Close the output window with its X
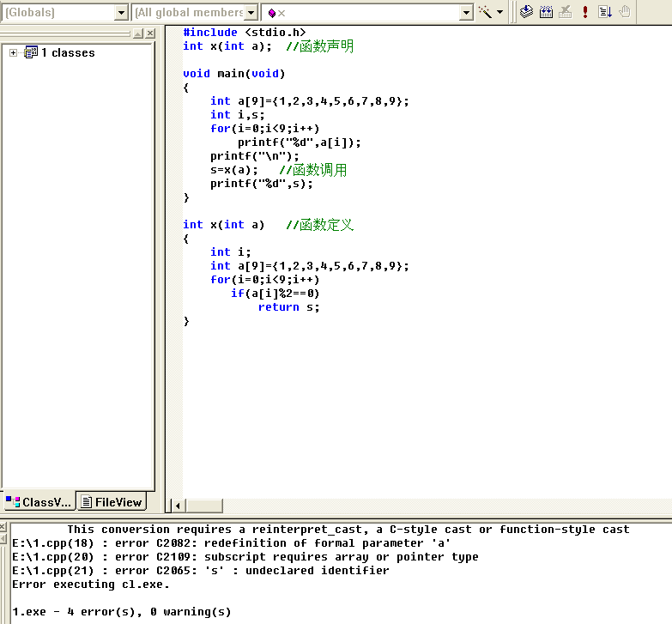 pyautogui.click(x=3, y=526)
